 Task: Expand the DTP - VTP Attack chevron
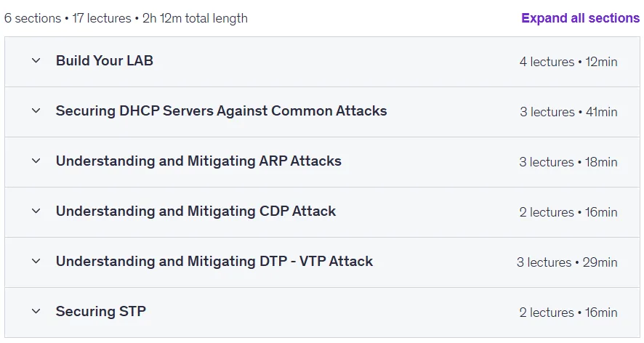pyautogui.click(x=36, y=262)
